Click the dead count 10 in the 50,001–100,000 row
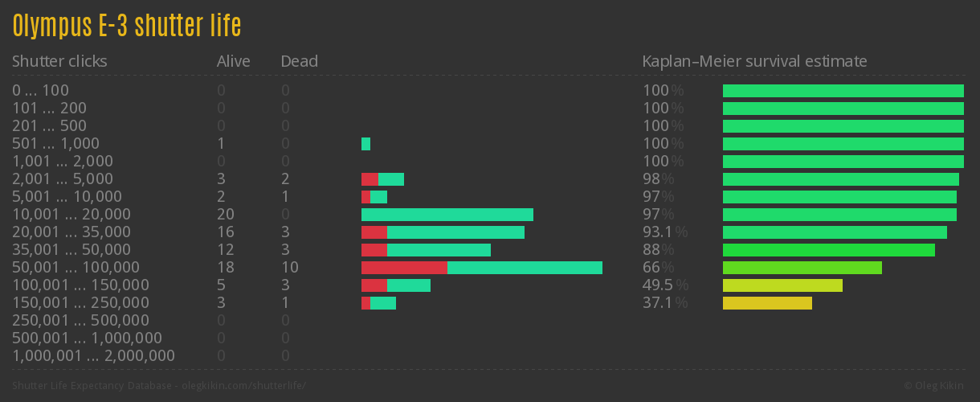The height and width of the screenshot is (402, 980). coord(290,268)
